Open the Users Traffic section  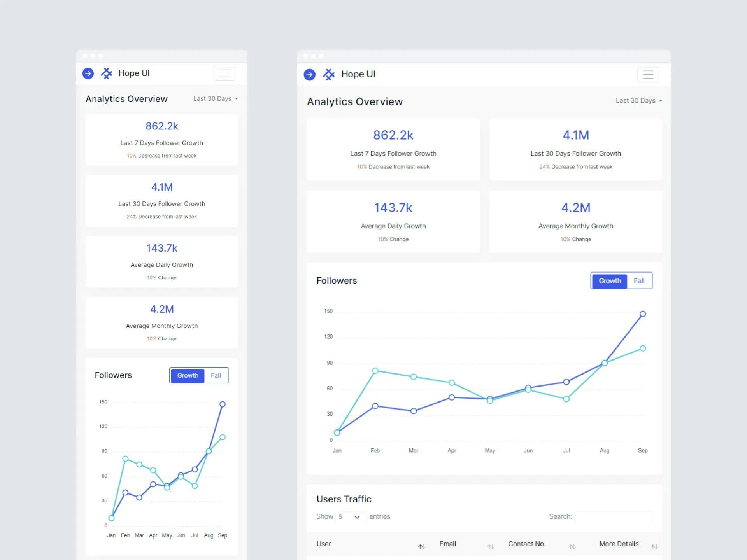pos(344,499)
